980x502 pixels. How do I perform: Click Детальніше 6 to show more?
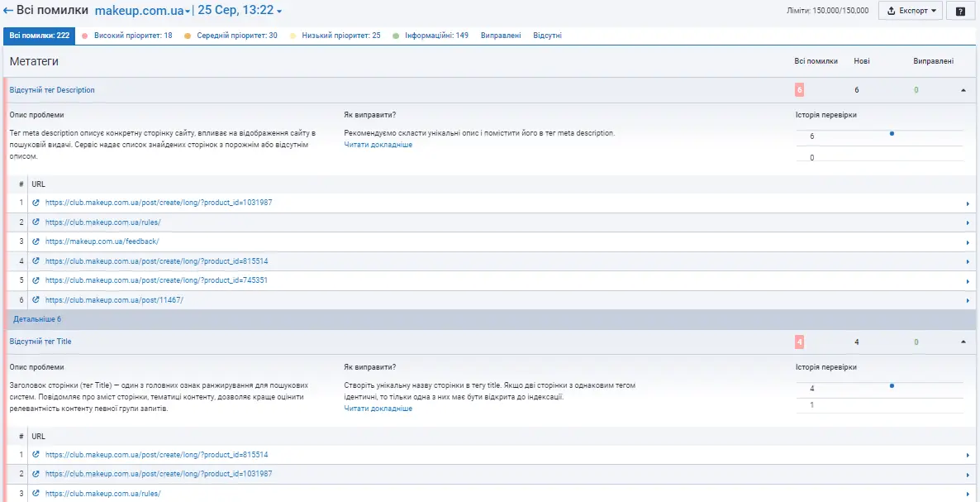pyautogui.click(x=37, y=319)
